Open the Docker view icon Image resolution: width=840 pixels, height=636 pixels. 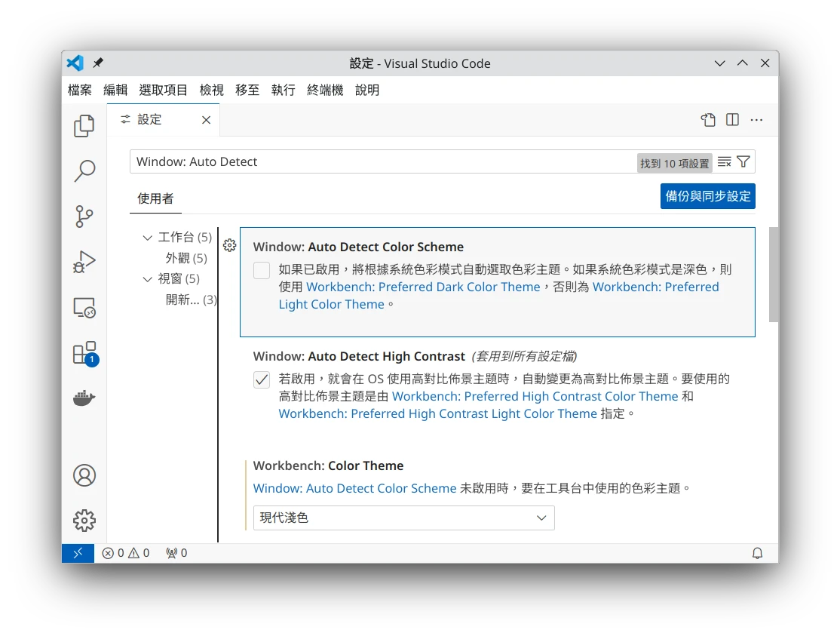[x=84, y=398]
